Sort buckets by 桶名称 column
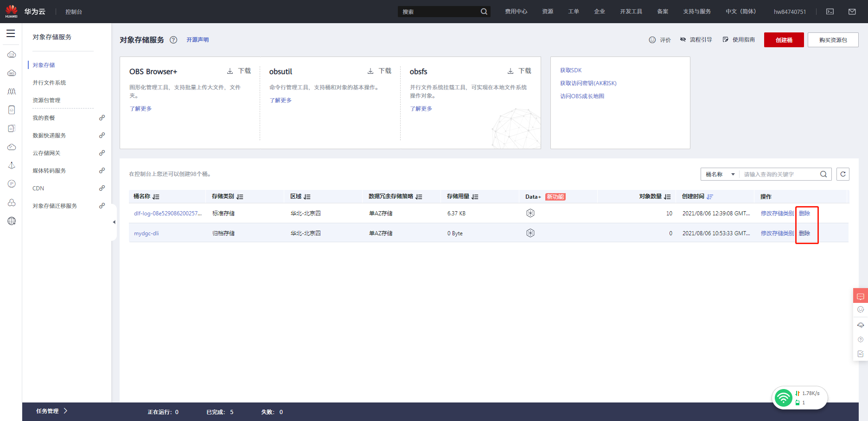868x421 pixels. [x=156, y=197]
